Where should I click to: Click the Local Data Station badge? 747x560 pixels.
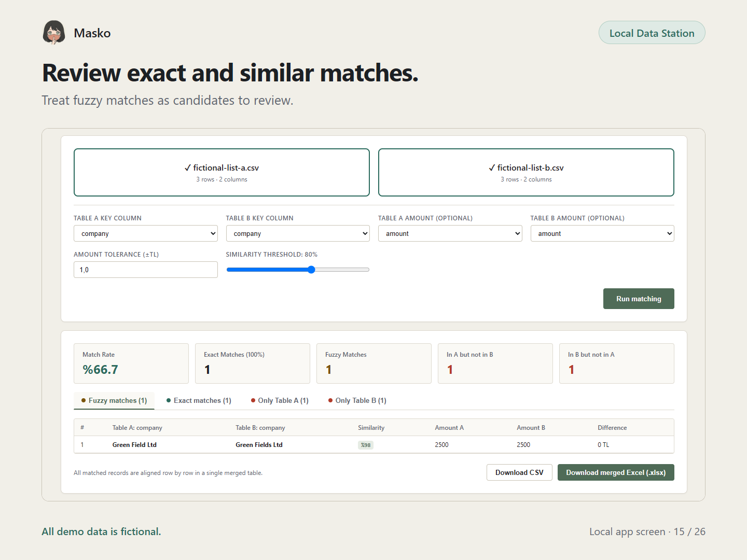[652, 33]
